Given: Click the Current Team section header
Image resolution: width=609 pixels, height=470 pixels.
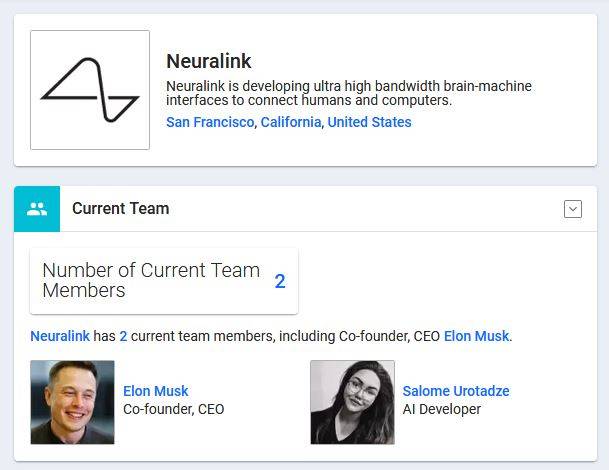Looking at the screenshot, I should [120, 209].
